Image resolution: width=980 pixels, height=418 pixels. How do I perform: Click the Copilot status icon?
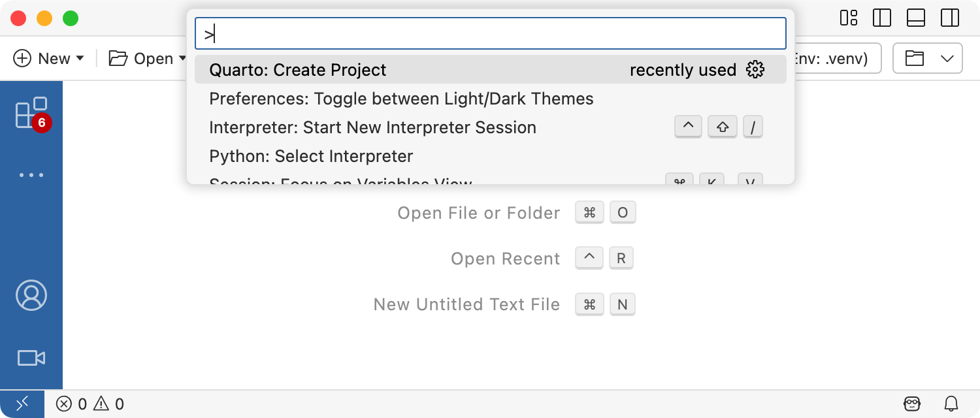[912, 404]
